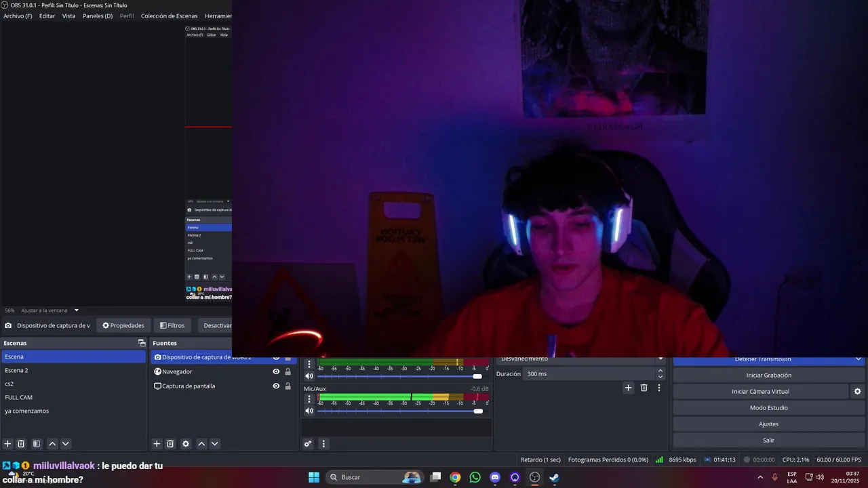Select FULL CAM scene
The width and height of the screenshot is (868, 488).
tap(73, 397)
